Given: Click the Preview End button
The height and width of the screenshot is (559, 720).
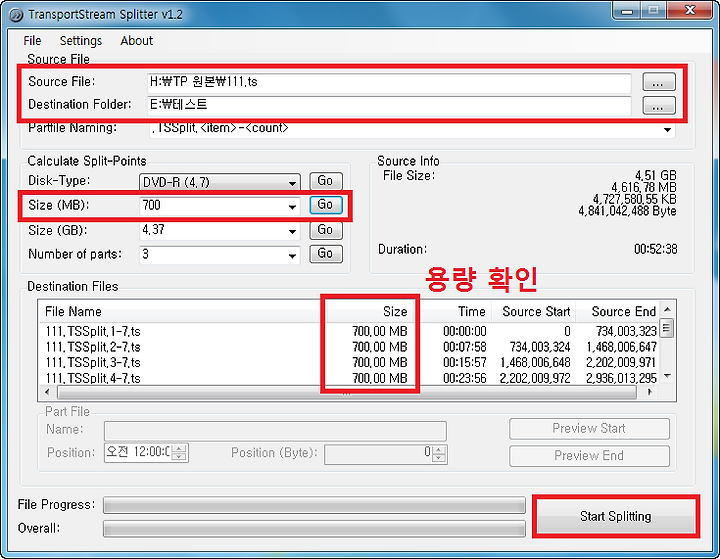Looking at the screenshot, I should click(589, 456).
